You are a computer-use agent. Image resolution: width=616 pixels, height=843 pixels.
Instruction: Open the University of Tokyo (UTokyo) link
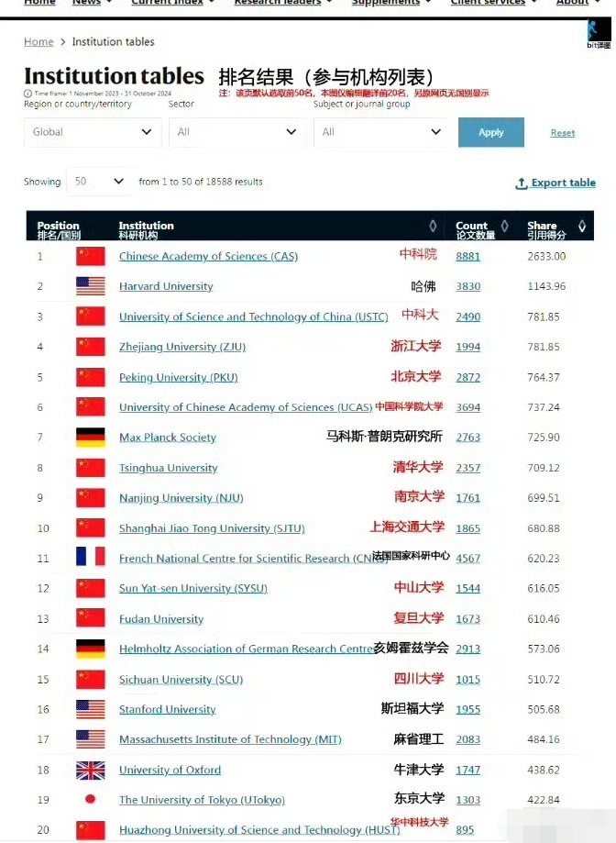[202, 800]
